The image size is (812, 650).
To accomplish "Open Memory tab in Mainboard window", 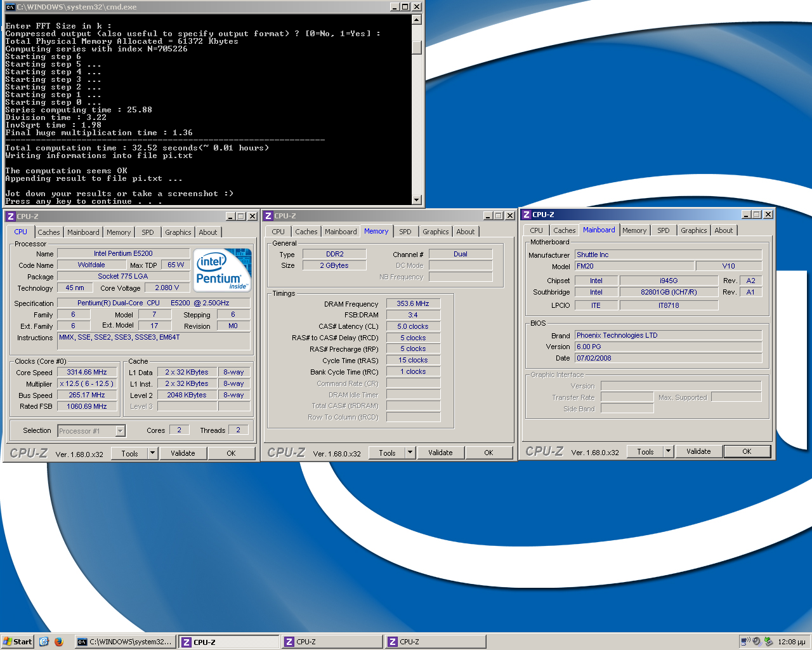I will [x=634, y=230].
